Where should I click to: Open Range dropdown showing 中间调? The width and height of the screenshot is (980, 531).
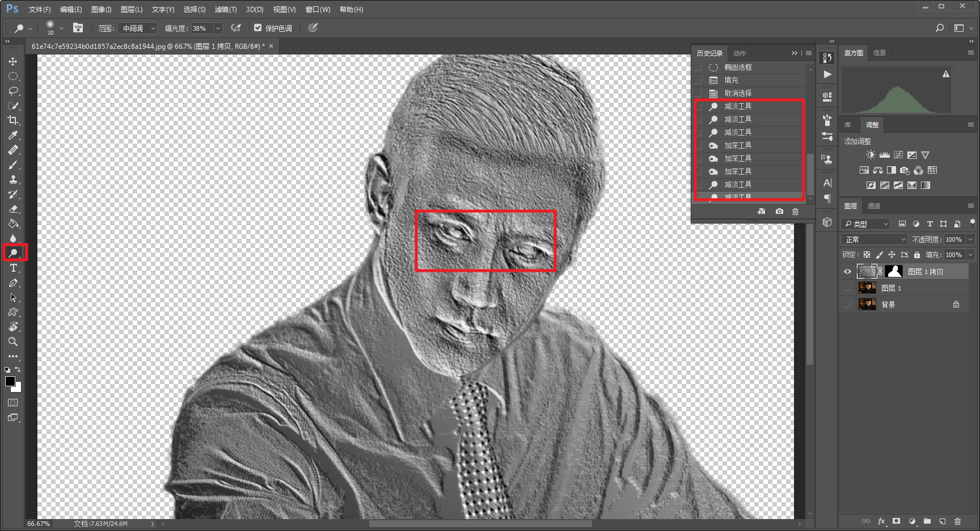(x=138, y=28)
